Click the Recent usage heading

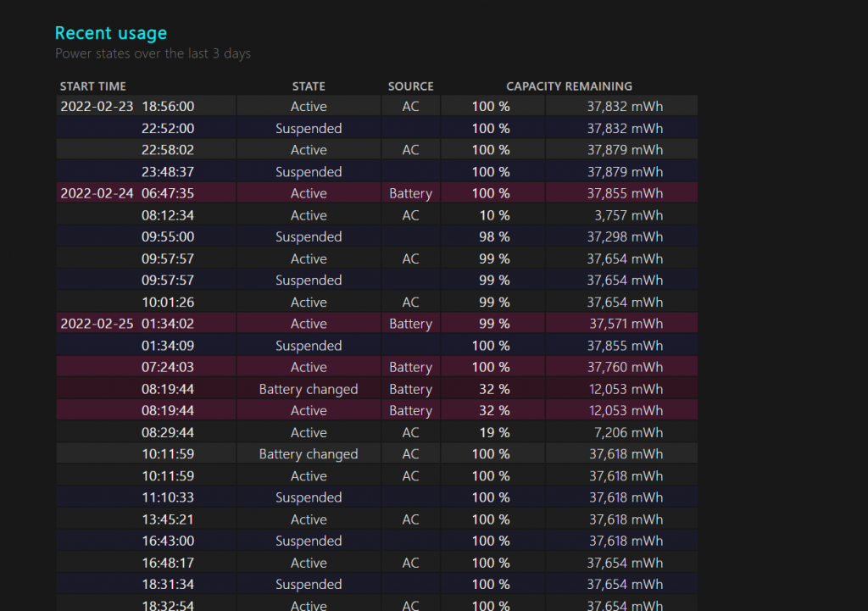coord(110,33)
